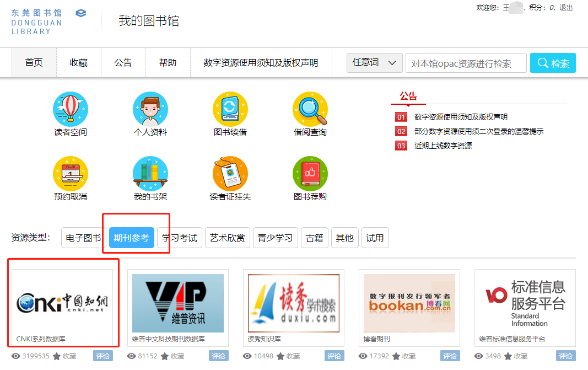
Task: Click the 评论 button under 维普标准信息服务平台
Action: [x=565, y=356]
